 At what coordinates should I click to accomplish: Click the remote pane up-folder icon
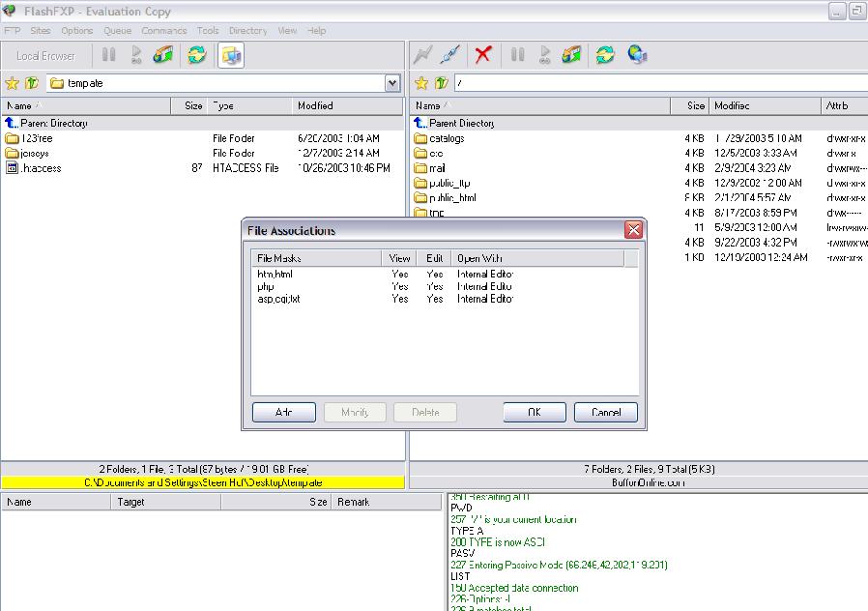click(442, 83)
